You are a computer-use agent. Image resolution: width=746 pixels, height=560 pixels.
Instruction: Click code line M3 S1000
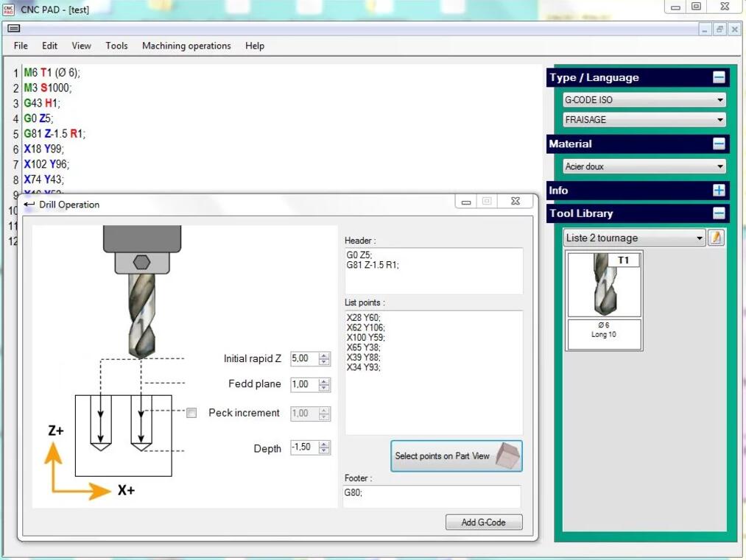coord(48,88)
